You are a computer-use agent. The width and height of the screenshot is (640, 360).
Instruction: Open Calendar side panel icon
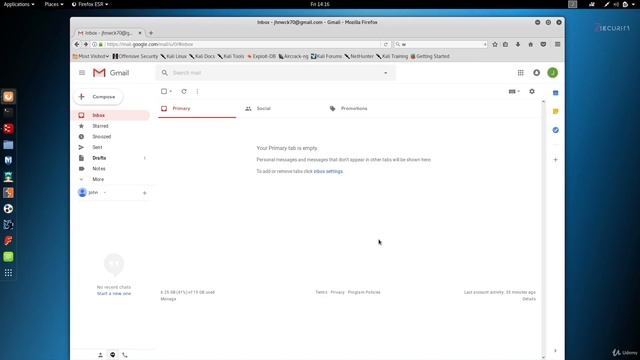click(556, 93)
